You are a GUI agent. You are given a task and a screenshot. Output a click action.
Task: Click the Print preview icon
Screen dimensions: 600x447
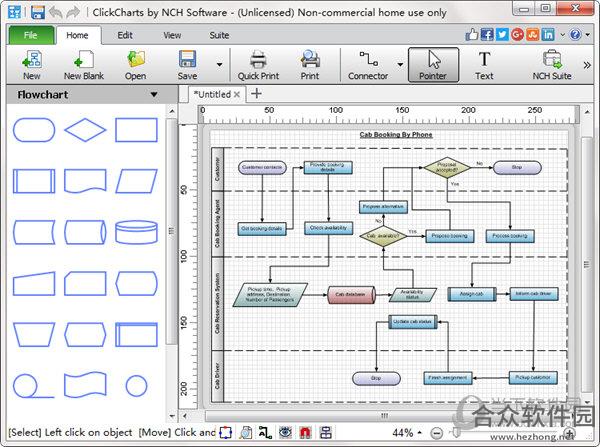310,65
